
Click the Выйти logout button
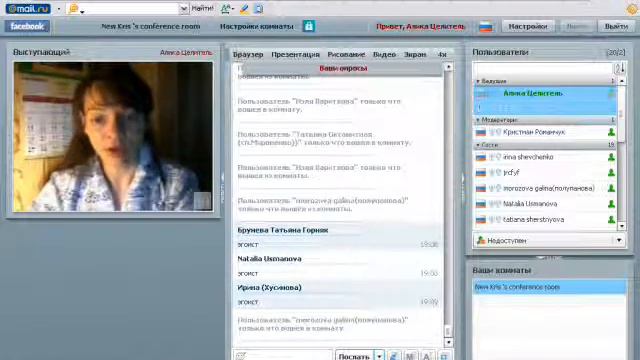pos(616,26)
